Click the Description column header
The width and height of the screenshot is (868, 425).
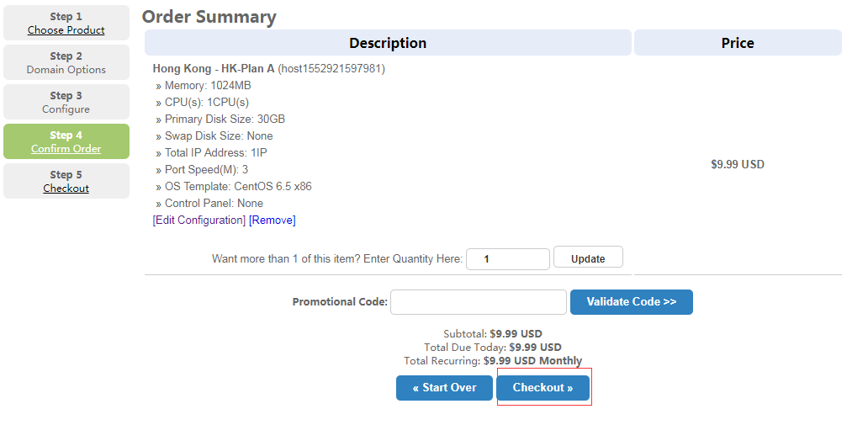click(x=388, y=43)
